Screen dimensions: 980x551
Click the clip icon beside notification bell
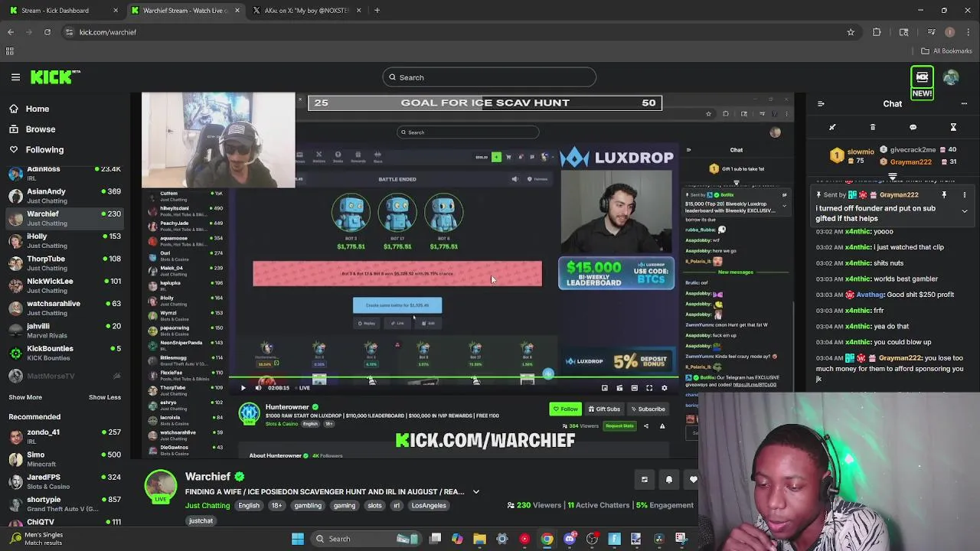click(644, 480)
